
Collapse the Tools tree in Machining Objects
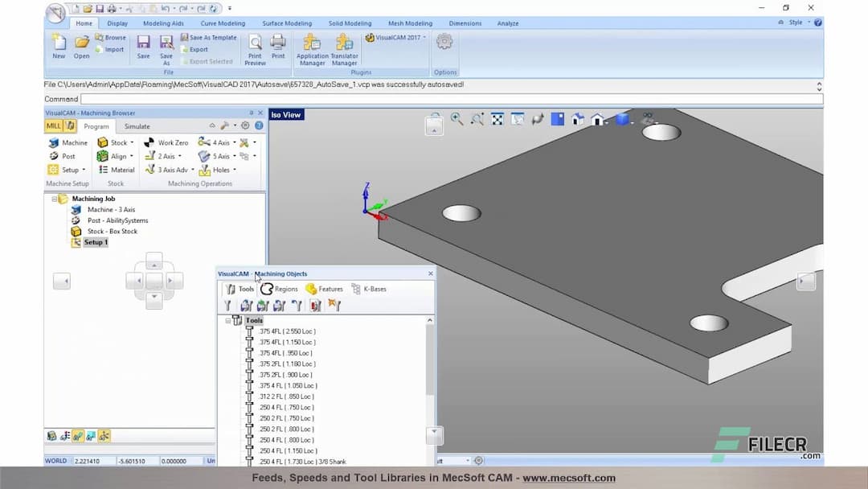point(229,320)
